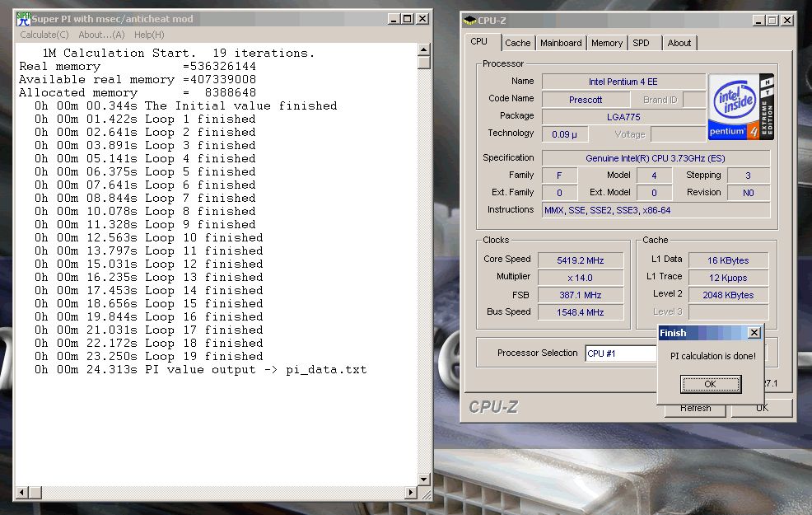
Task: Click the Specification 'Genuine Intel(R) CPU 3.73GHz (ES)'
Action: (x=656, y=158)
